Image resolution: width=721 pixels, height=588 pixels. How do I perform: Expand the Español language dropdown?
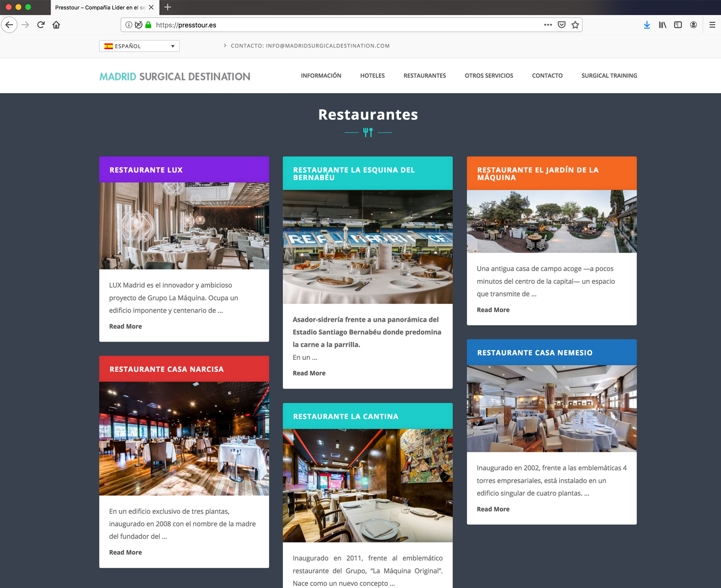(x=139, y=46)
